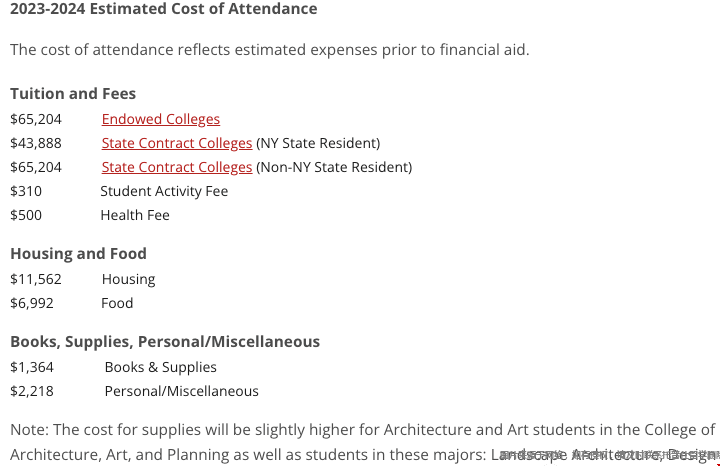Click the 2023-2024 Estimated Cost of Attendance heading
This screenshot has width=720, height=466.
click(x=163, y=9)
